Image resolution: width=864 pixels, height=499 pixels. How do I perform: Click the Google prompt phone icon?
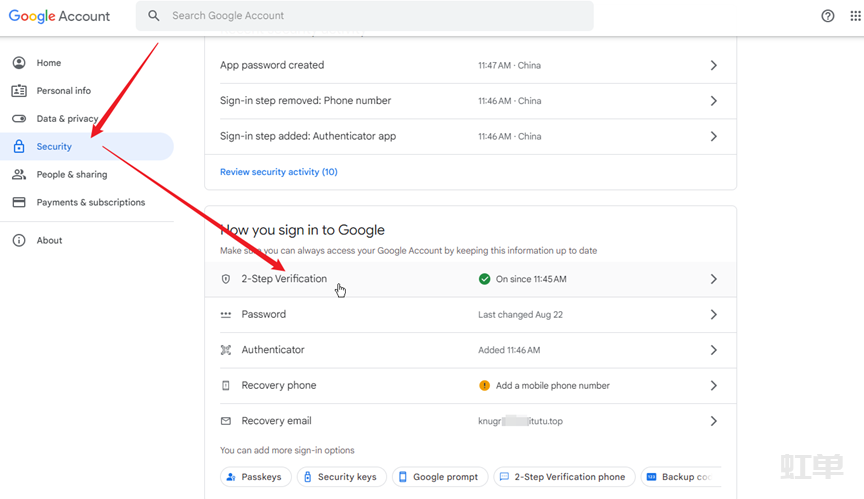(x=403, y=477)
